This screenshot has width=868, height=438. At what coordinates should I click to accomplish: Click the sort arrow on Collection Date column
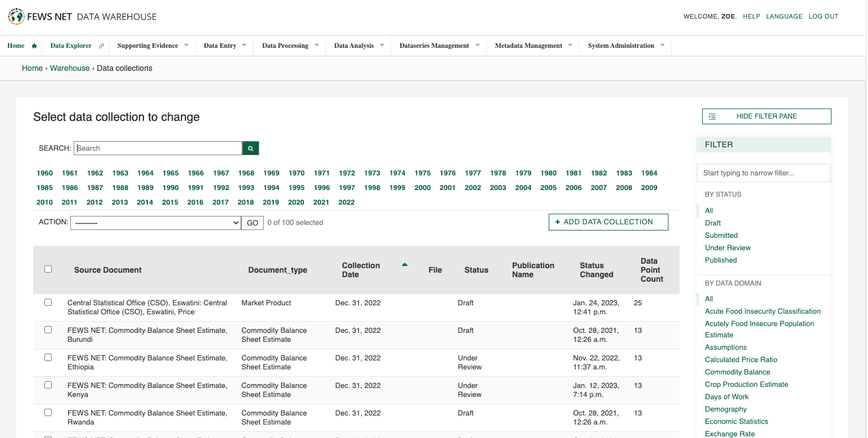click(405, 265)
